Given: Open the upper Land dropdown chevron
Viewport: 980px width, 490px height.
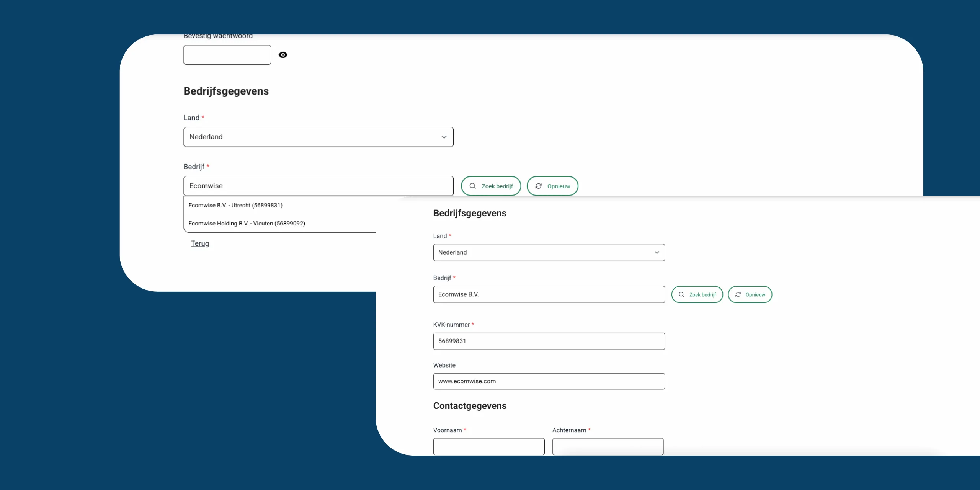Looking at the screenshot, I should [444, 137].
